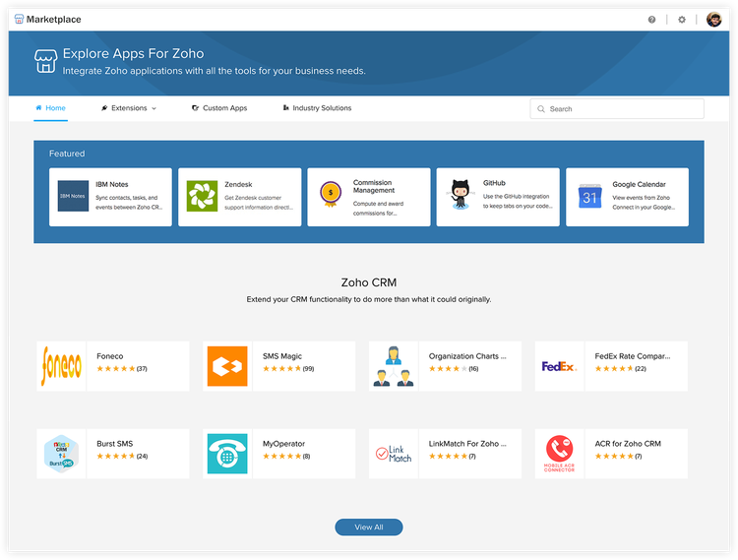
Task: Switch to the Home tab
Action: 51,107
